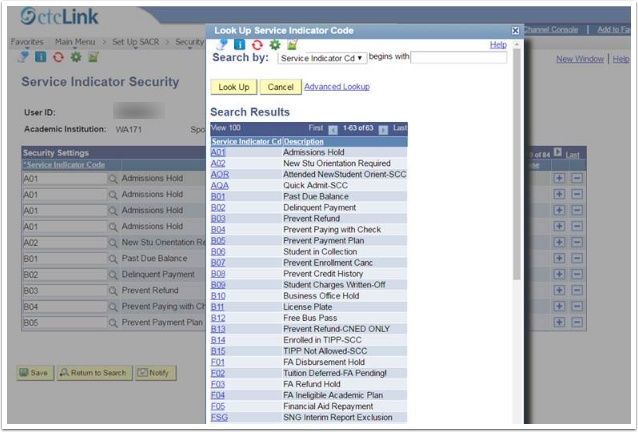Click the red refresh icon on background page
Screen dimensions: 638x432
pos(59,57)
